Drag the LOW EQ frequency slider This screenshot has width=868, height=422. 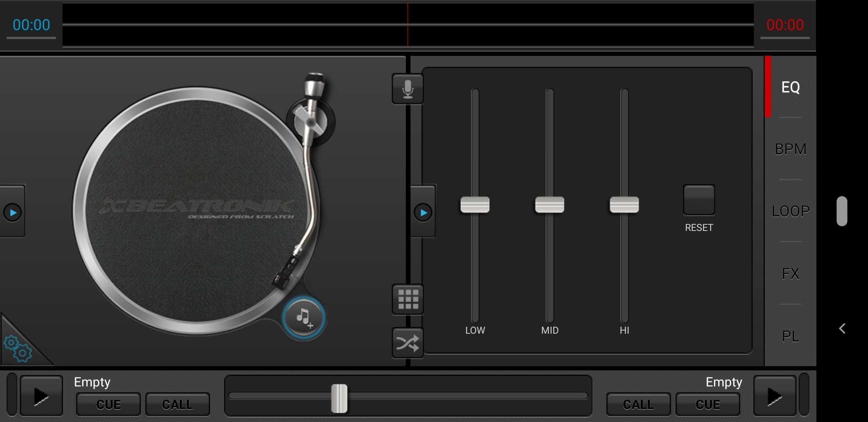point(475,205)
